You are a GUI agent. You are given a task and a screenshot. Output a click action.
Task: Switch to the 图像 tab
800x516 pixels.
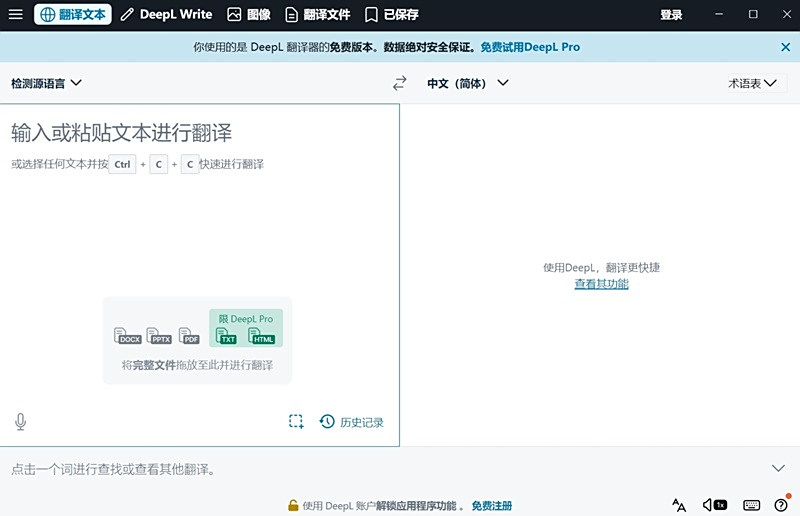point(248,14)
